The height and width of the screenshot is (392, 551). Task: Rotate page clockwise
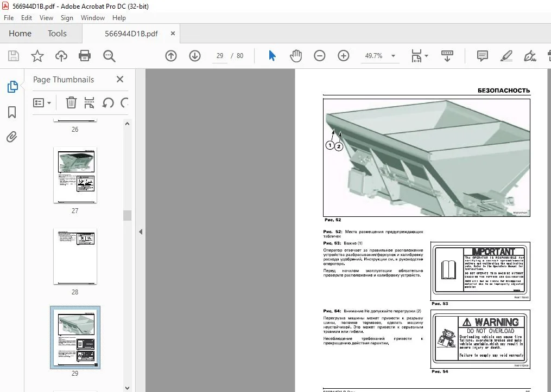tap(124, 103)
